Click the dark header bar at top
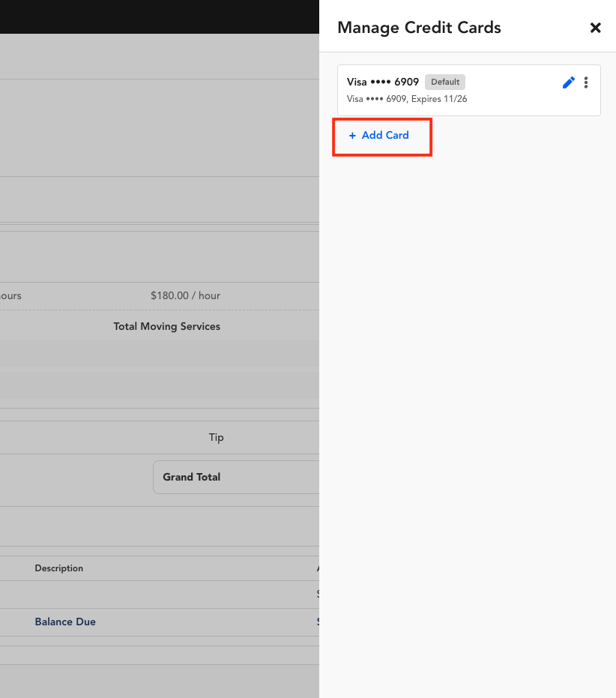616x698 pixels. click(x=160, y=16)
